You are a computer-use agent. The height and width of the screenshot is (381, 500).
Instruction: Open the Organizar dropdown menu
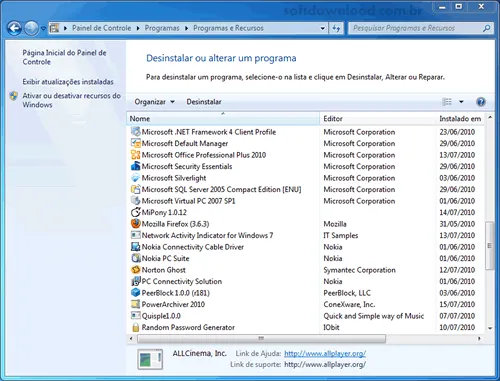coord(154,102)
